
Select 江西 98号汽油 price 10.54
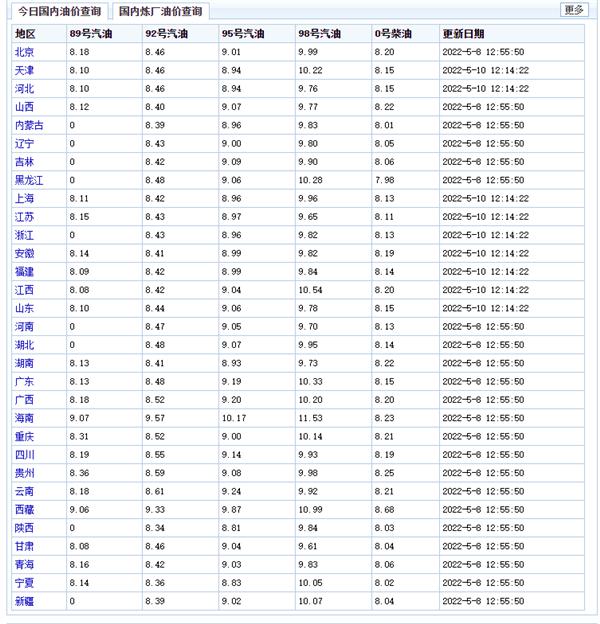(x=310, y=290)
